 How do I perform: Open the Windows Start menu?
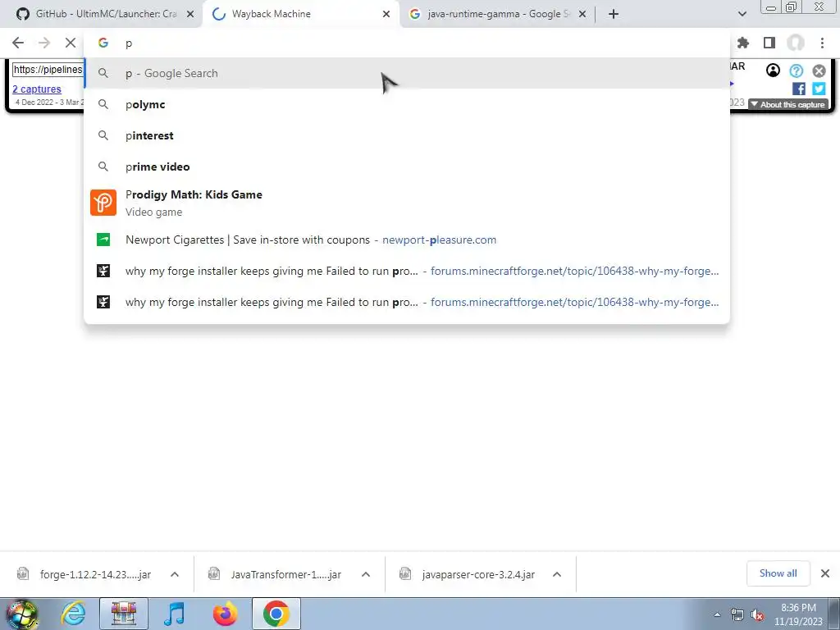(x=22, y=614)
